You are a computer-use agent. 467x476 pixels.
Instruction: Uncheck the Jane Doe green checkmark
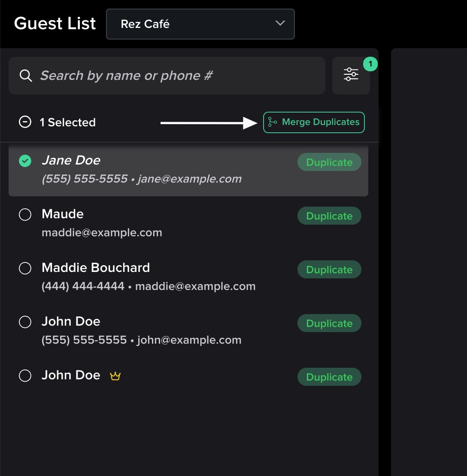pyautogui.click(x=25, y=161)
